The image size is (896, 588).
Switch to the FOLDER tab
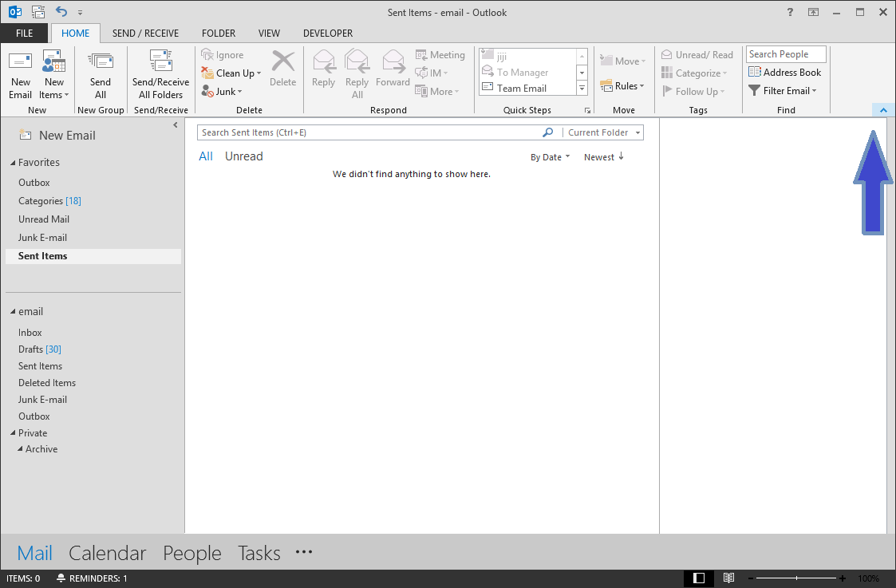pyautogui.click(x=219, y=34)
